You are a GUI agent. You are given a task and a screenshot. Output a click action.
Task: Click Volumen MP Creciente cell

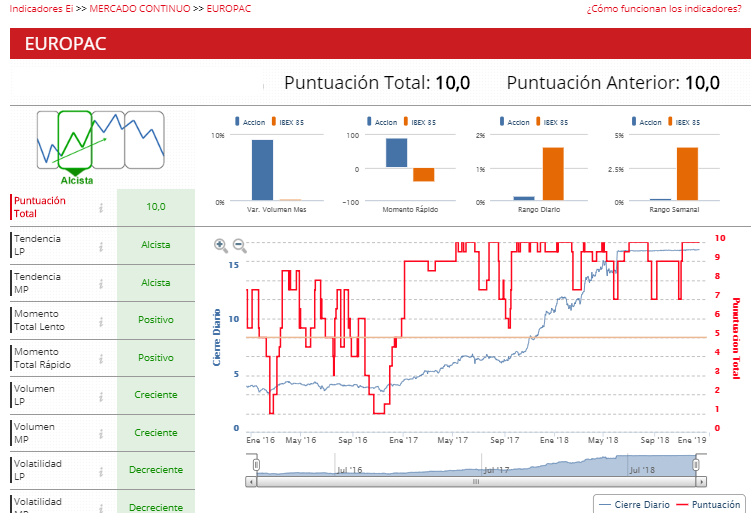(x=156, y=433)
